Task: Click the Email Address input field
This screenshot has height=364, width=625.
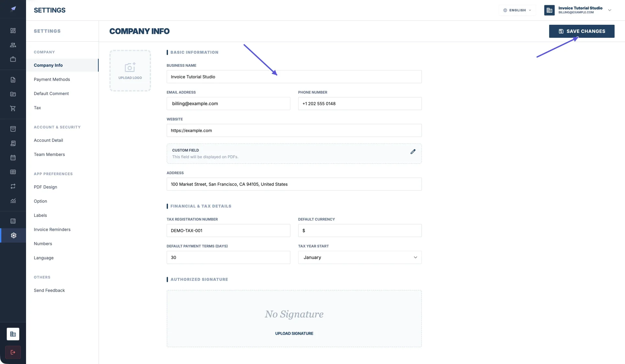Action: 228,104
